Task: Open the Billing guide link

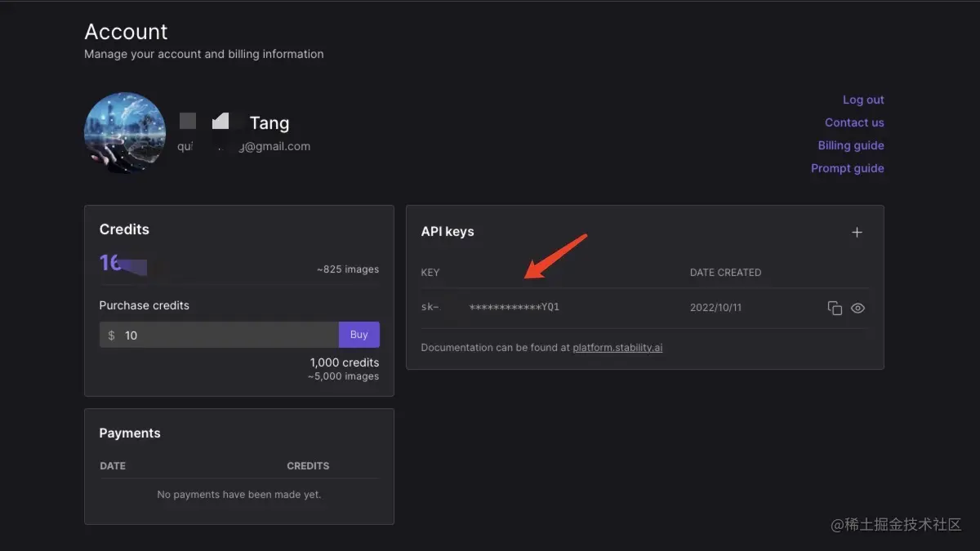Action: 851,145
